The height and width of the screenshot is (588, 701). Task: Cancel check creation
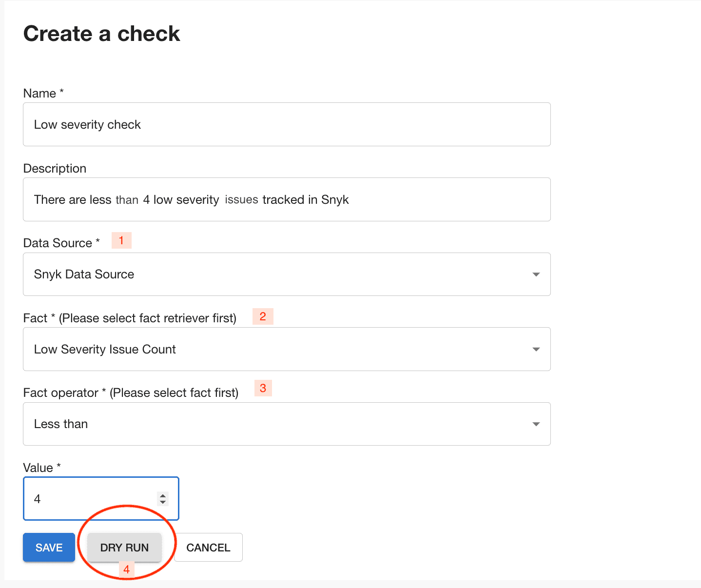[208, 548]
